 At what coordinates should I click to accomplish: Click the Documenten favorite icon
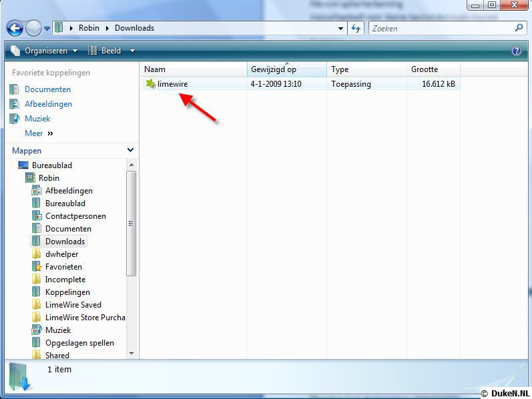click(14, 89)
